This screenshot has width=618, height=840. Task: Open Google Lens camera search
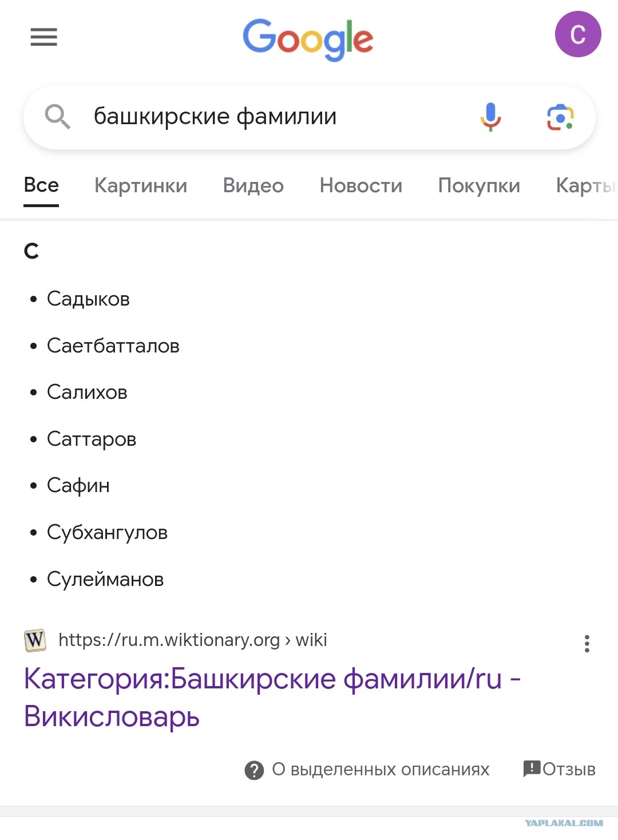[x=560, y=117]
